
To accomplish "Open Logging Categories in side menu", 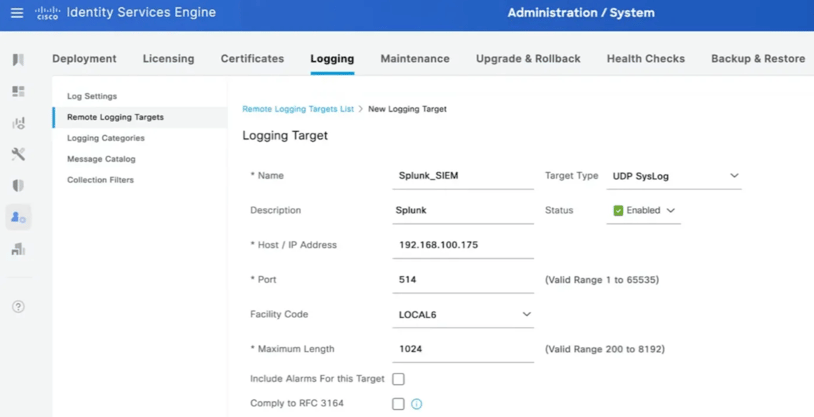I will pos(106,138).
